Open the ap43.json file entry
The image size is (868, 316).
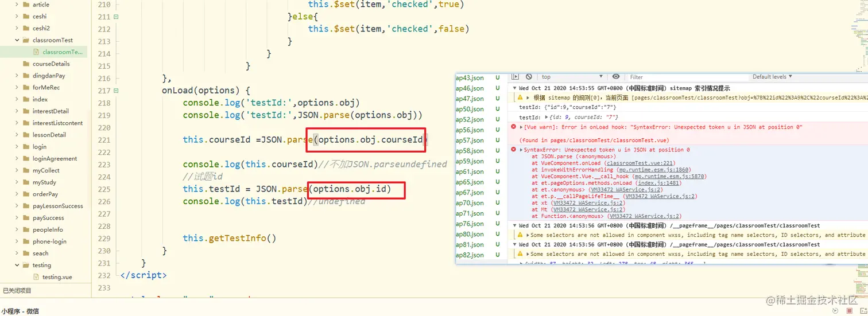470,78
